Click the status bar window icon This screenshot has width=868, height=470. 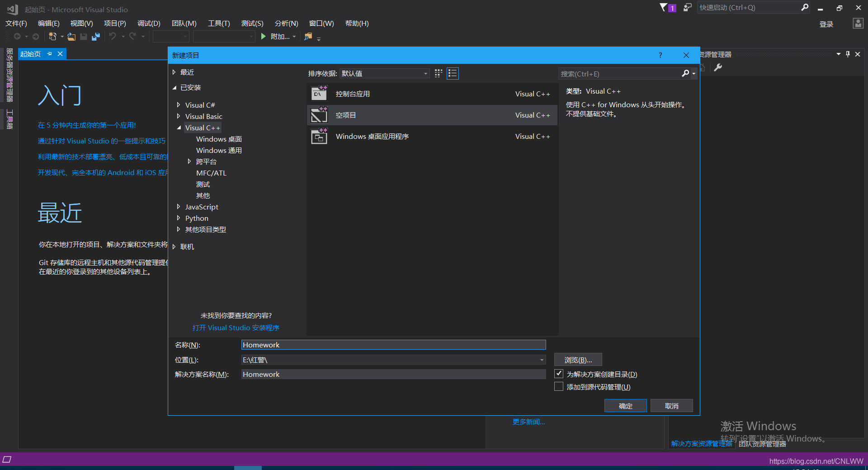pos(7,460)
